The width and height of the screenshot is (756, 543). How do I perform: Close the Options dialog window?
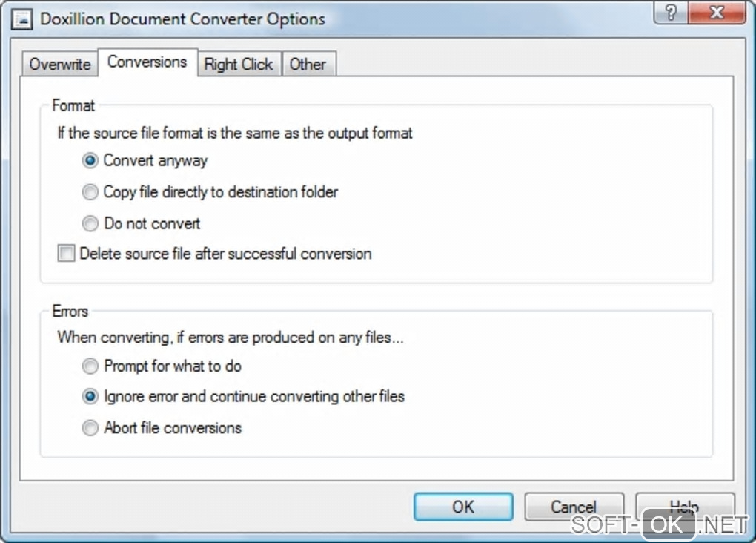715,14
